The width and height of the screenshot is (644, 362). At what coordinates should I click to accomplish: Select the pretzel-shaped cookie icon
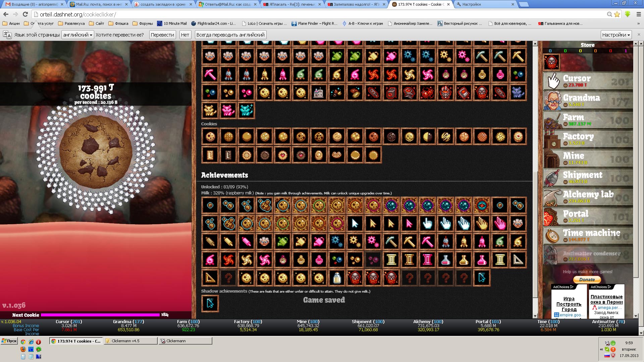point(337,155)
